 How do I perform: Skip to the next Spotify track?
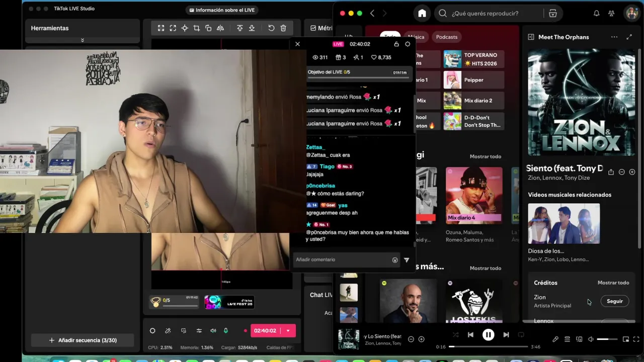coord(506,335)
